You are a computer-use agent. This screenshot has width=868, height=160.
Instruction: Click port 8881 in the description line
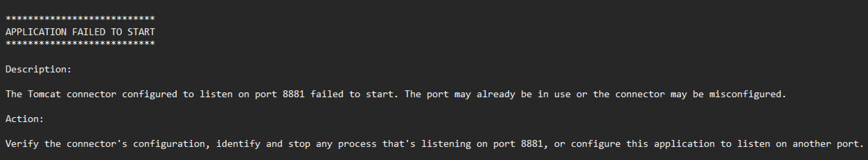click(293, 94)
